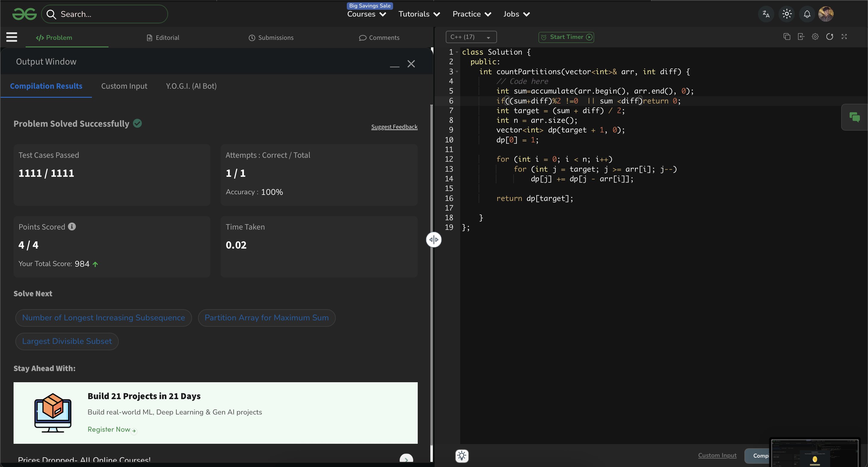Open the hamburger sidebar menu
The width and height of the screenshot is (868, 467).
pos(11,37)
